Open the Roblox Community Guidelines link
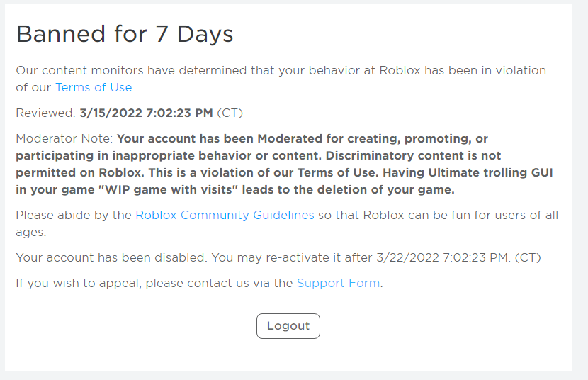Screen dimensions: 588x380 (225, 216)
